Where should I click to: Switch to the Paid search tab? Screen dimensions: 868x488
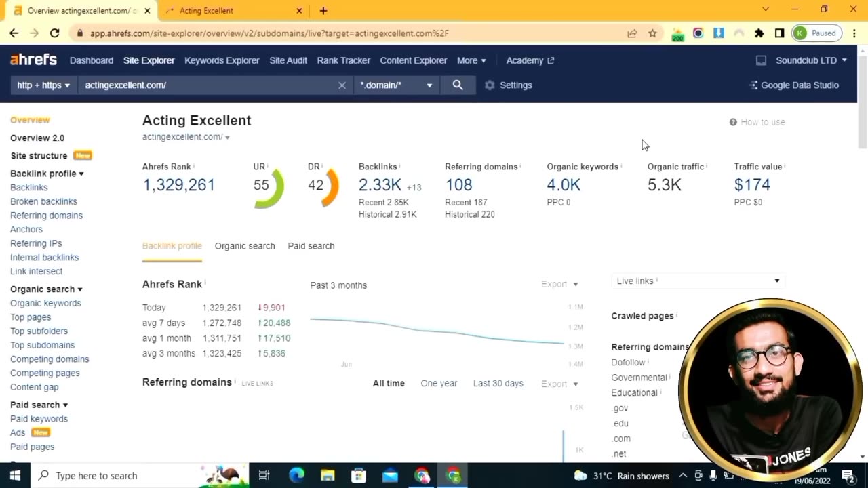click(x=311, y=246)
